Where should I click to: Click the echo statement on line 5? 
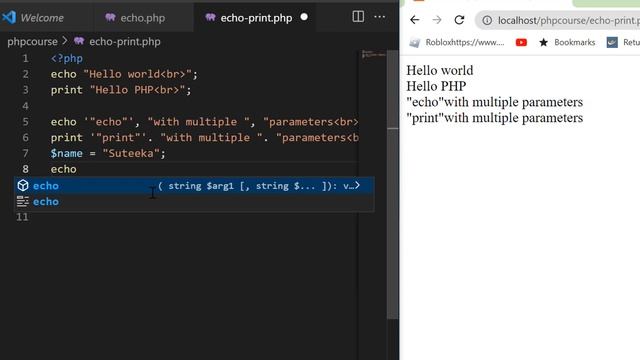click(x=204, y=122)
